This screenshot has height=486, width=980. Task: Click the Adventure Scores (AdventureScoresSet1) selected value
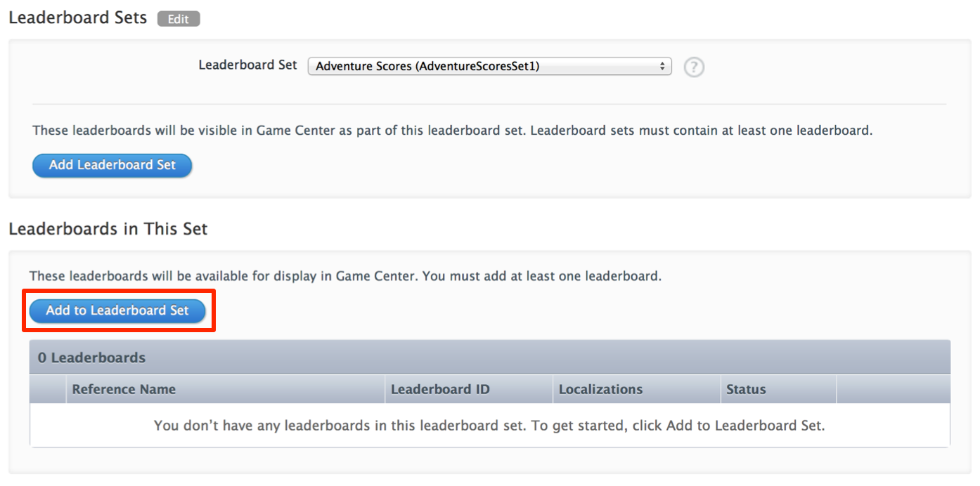pos(427,67)
